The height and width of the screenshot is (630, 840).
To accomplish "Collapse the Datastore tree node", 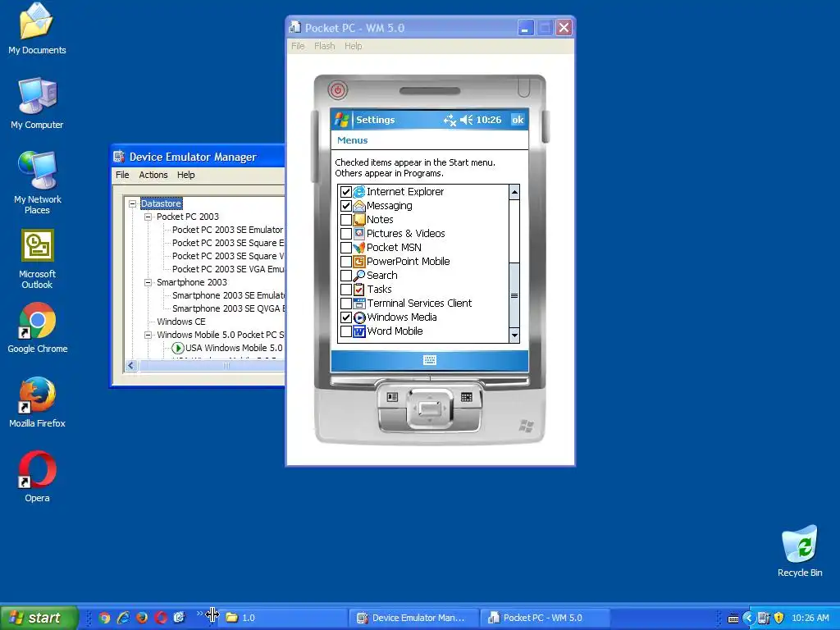I will (x=132, y=203).
